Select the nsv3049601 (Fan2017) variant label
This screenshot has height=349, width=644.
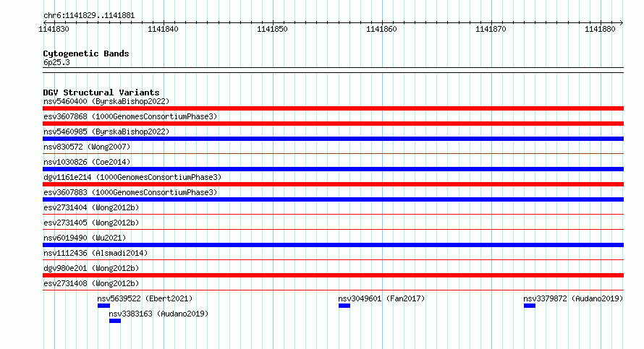pyautogui.click(x=381, y=298)
